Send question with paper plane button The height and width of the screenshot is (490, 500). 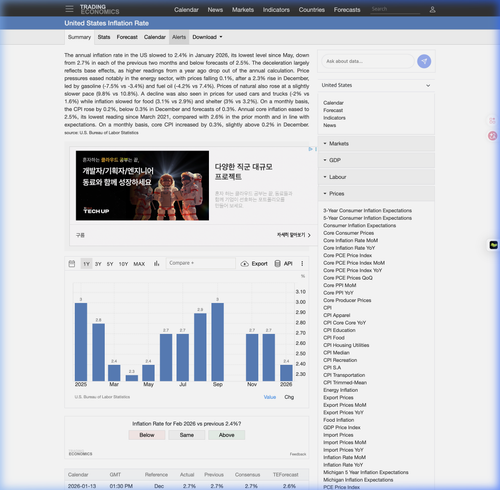424,61
